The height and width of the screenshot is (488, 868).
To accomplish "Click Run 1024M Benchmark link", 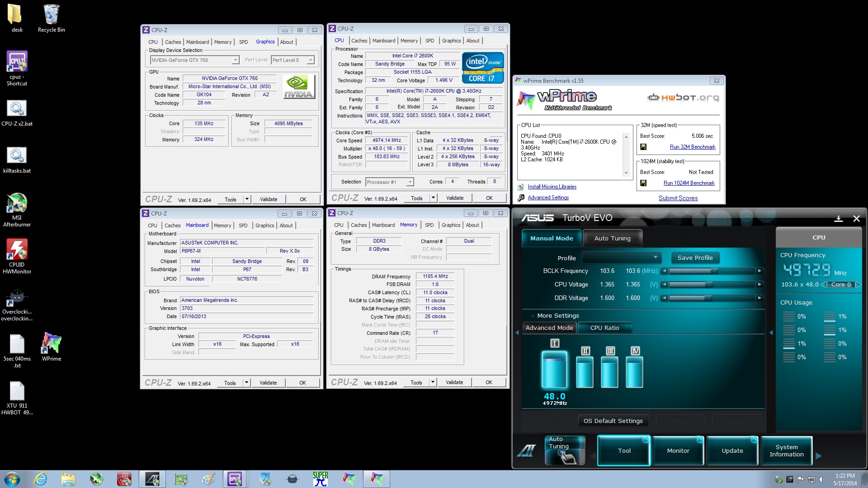I will (x=689, y=183).
